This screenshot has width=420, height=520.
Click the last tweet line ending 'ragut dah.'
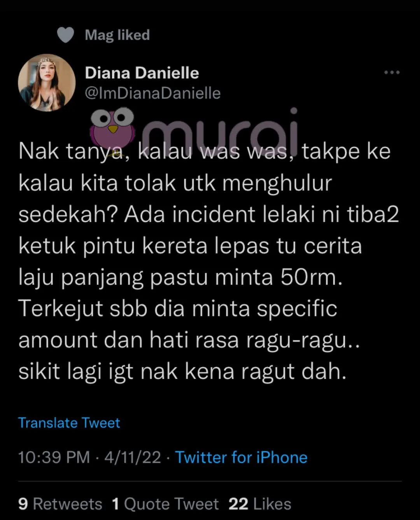(x=182, y=372)
